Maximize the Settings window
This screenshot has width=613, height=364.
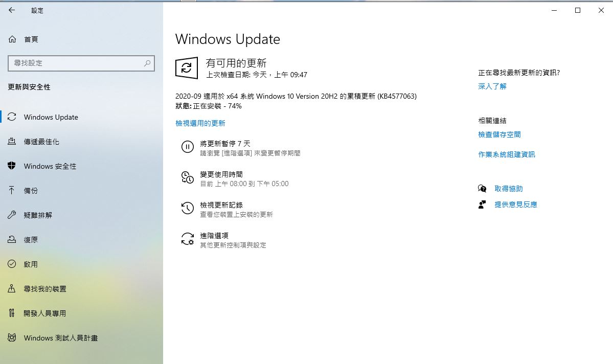pyautogui.click(x=577, y=11)
